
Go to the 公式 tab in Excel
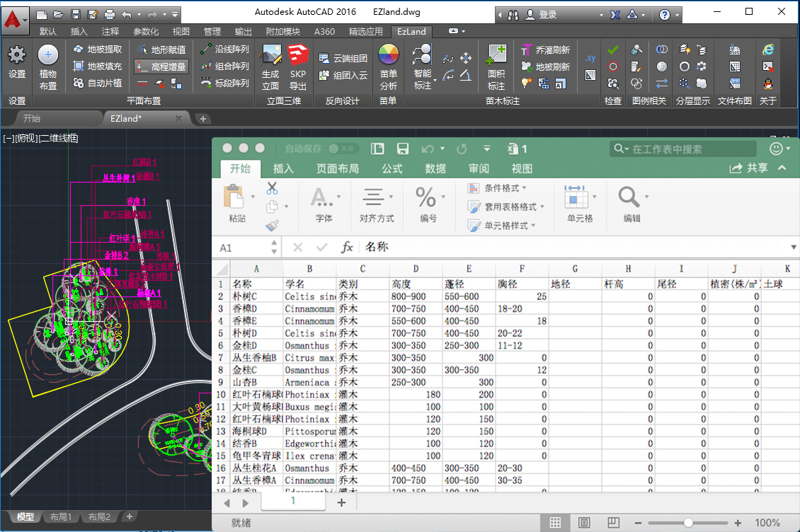coord(392,169)
